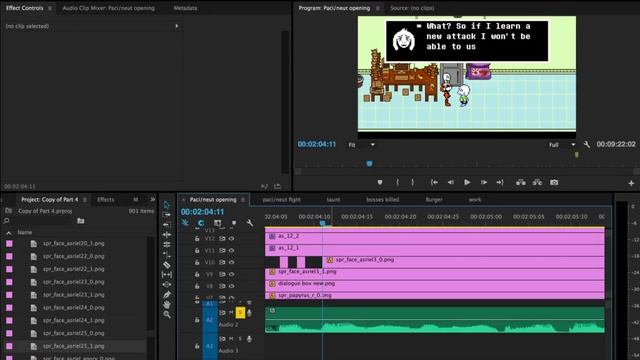Open timeline display settings wrench
The image size is (640, 360).
pos(249,223)
